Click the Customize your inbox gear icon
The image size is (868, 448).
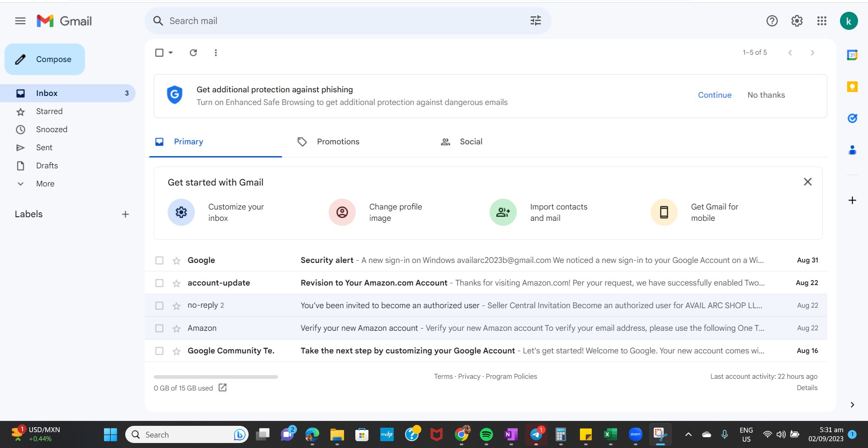pos(181,212)
